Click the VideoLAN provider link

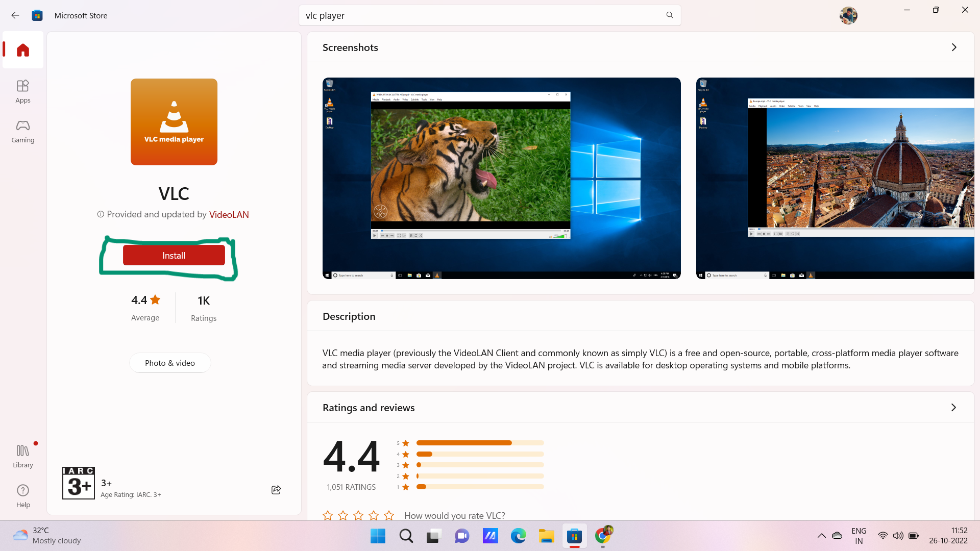pos(229,214)
